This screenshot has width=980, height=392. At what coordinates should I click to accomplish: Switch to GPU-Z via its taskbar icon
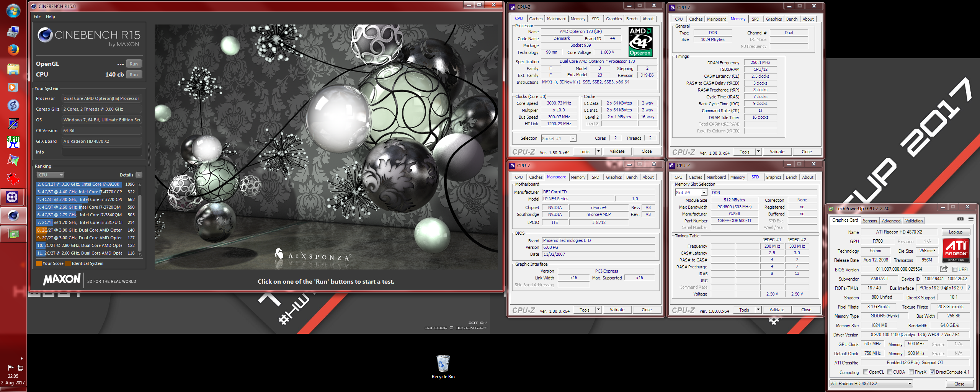(13, 234)
